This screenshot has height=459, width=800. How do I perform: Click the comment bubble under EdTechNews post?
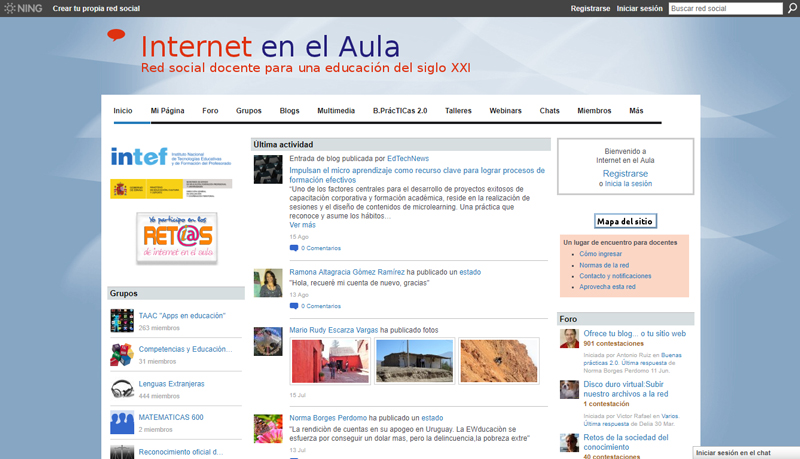pos(294,248)
